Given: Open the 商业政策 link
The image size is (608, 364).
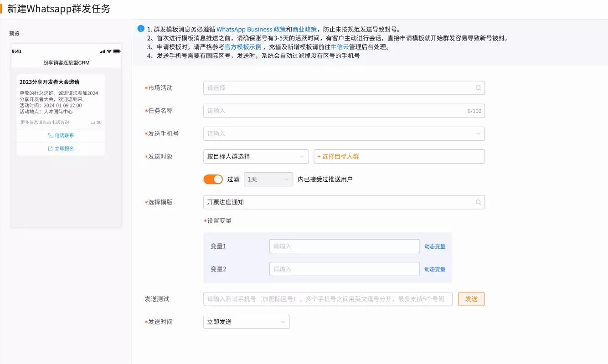Looking at the screenshot, I should tap(304, 29).
